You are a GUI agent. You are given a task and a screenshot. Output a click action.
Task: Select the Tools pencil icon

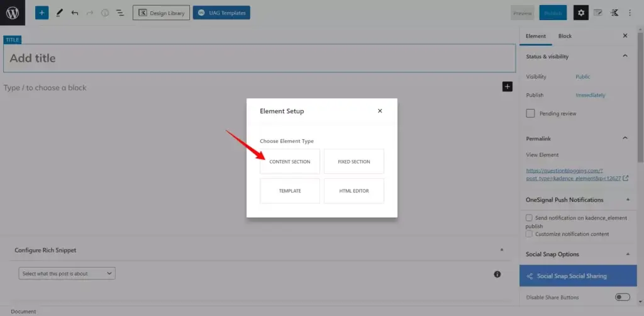pos(60,13)
